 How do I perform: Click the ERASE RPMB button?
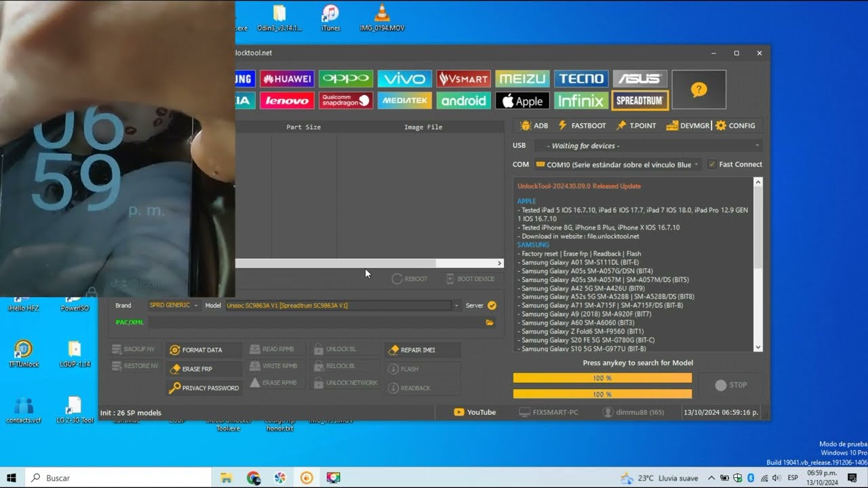[274, 383]
